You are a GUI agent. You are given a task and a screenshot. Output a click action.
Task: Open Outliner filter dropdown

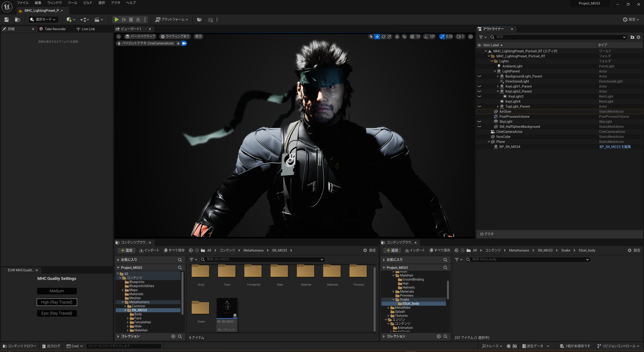(x=482, y=37)
